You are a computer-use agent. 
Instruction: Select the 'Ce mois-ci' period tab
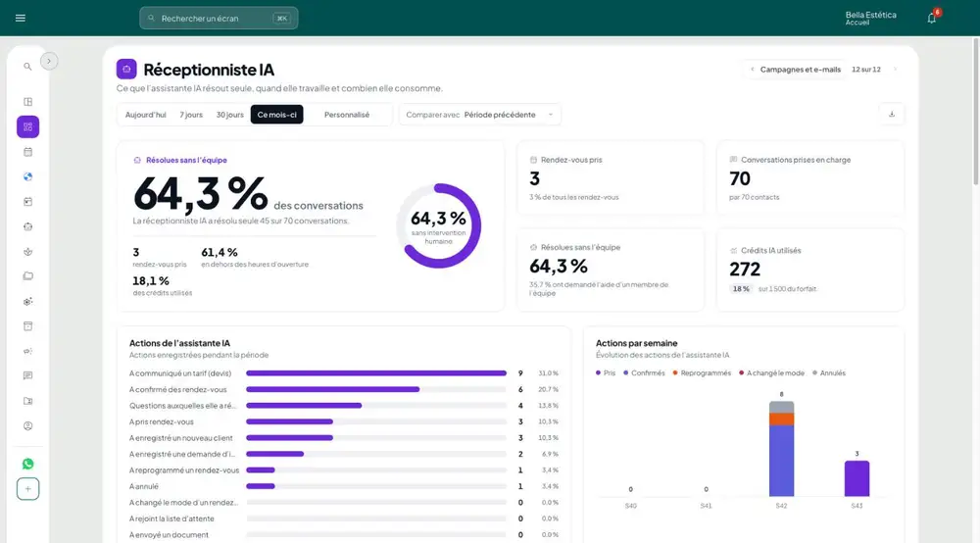pyautogui.click(x=277, y=115)
